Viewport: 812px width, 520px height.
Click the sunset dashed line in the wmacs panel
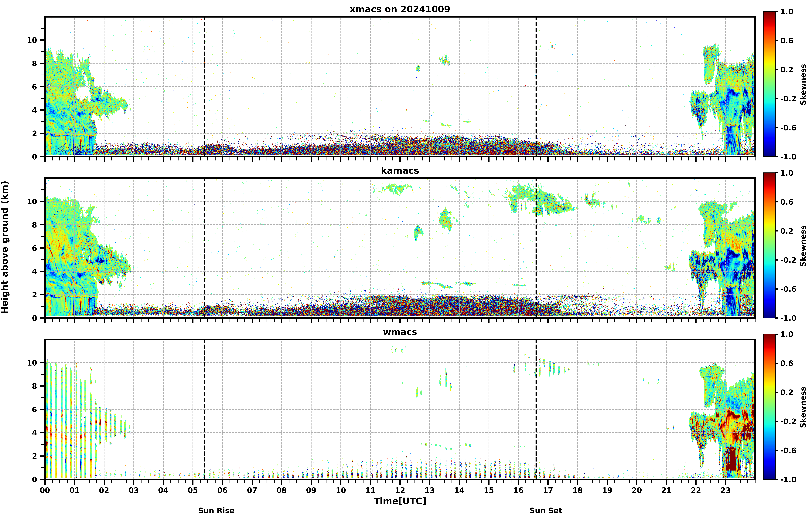pos(536,409)
